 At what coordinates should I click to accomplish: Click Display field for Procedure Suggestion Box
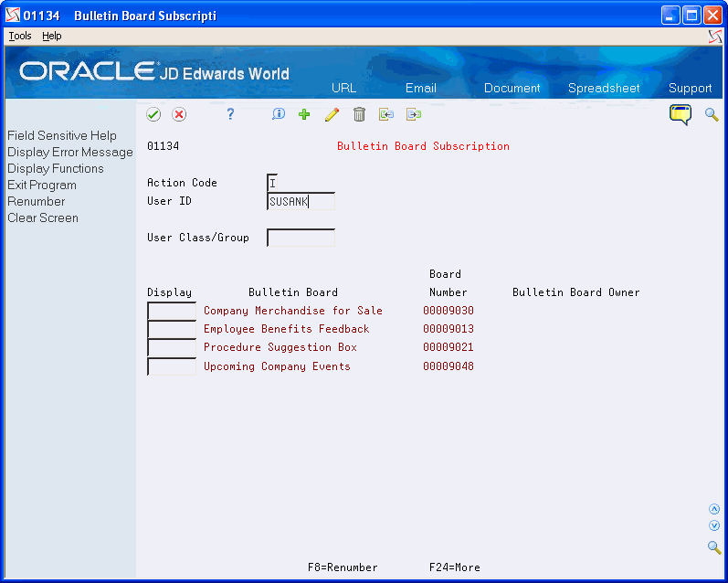coord(172,347)
